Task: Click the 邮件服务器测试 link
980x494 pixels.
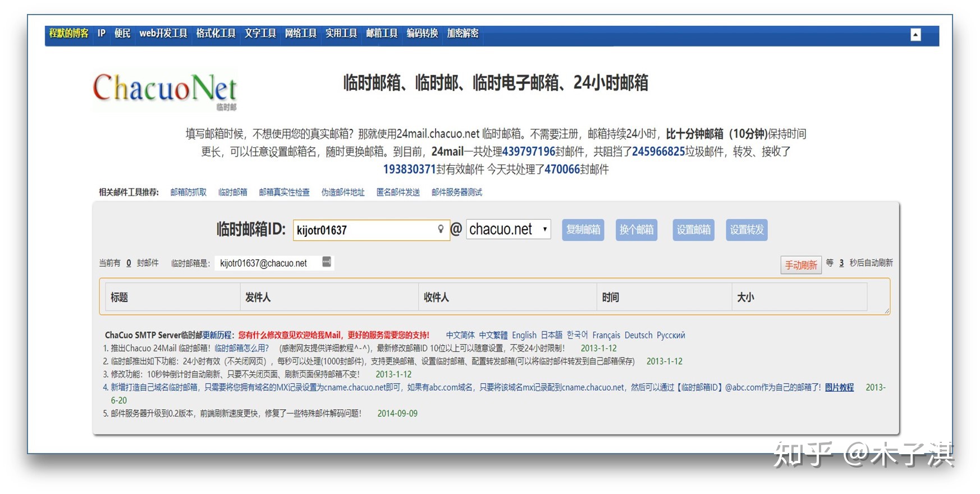Action: pyautogui.click(x=457, y=192)
